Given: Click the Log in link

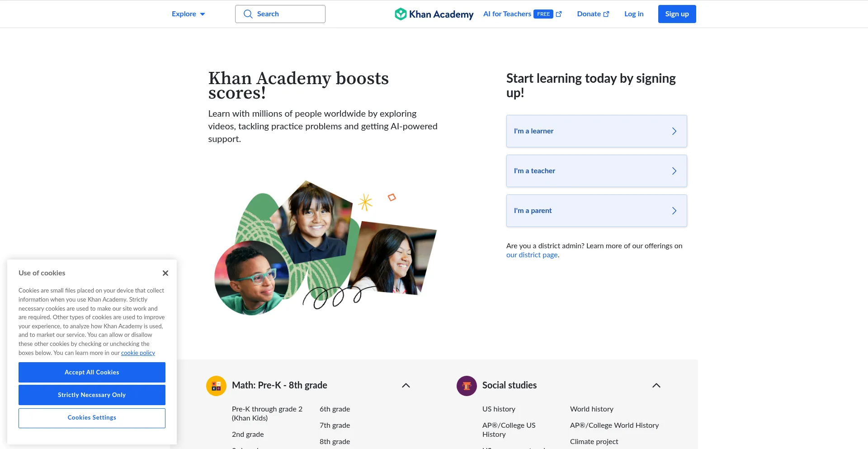Looking at the screenshot, I should (634, 14).
